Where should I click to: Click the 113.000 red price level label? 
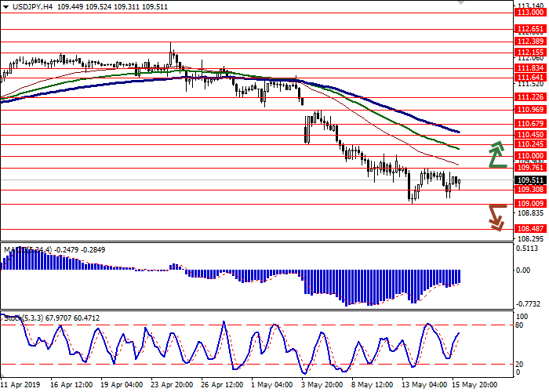[x=530, y=13]
